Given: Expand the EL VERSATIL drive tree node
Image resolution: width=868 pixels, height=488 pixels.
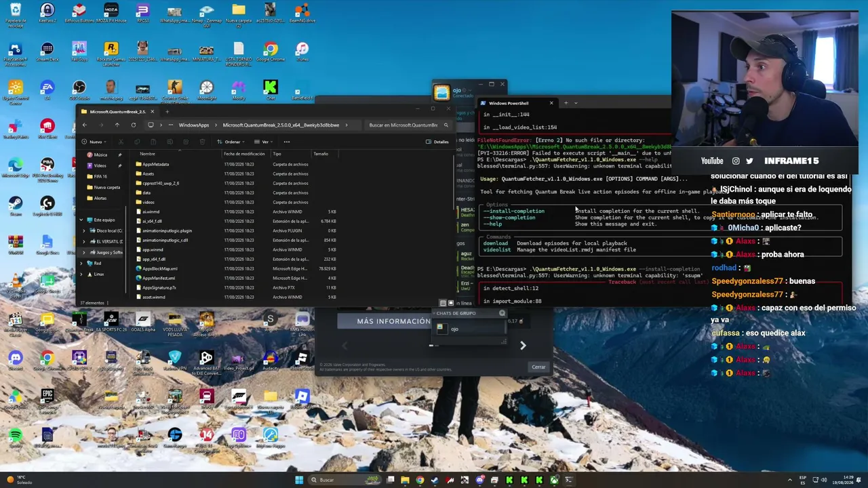Looking at the screenshot, I should click(x=85, y=241).
